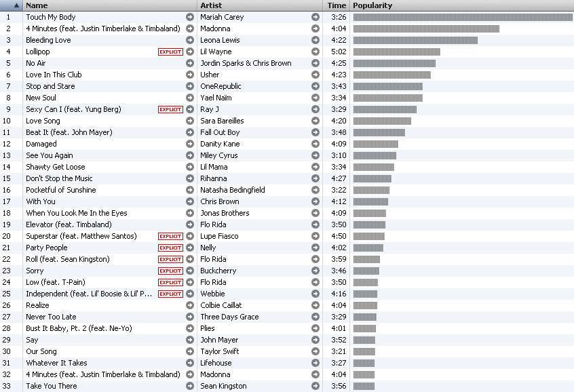Click the artist name Webbie

(212, 294)
